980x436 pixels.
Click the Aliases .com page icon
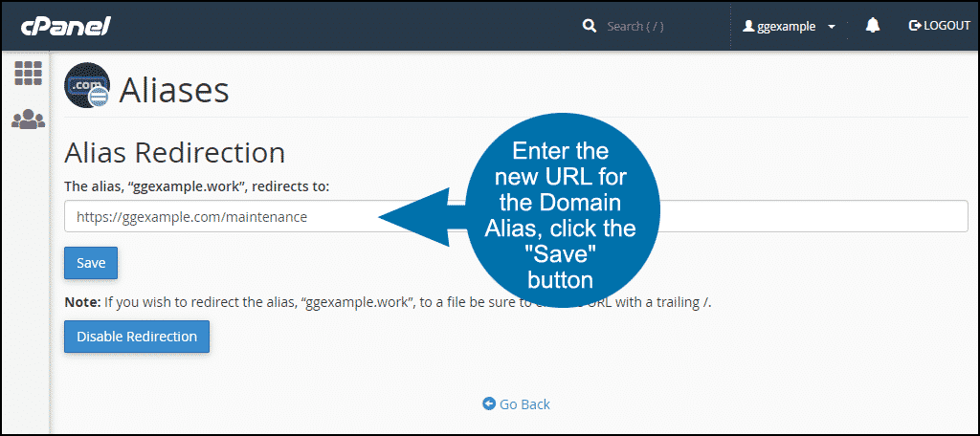click(87, 89)
